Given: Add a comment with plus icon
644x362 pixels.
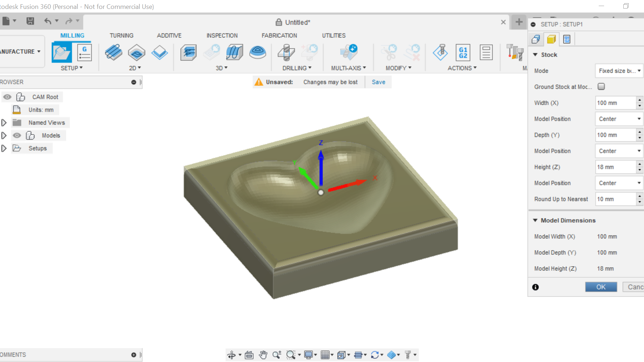Looking at the screenshot, I should tap(134, 355).
